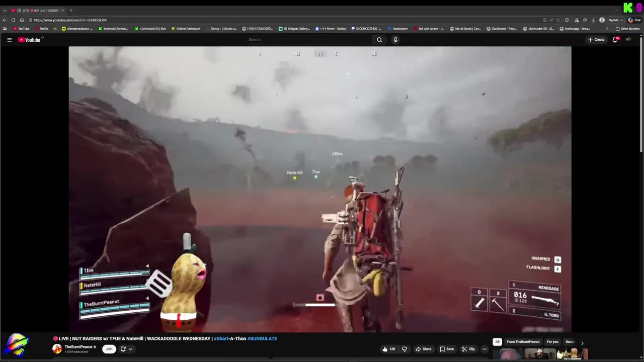Screen dimensions: 644x362
Task: Open the Netflix bookmark
Action: click(x=41, y=29)
